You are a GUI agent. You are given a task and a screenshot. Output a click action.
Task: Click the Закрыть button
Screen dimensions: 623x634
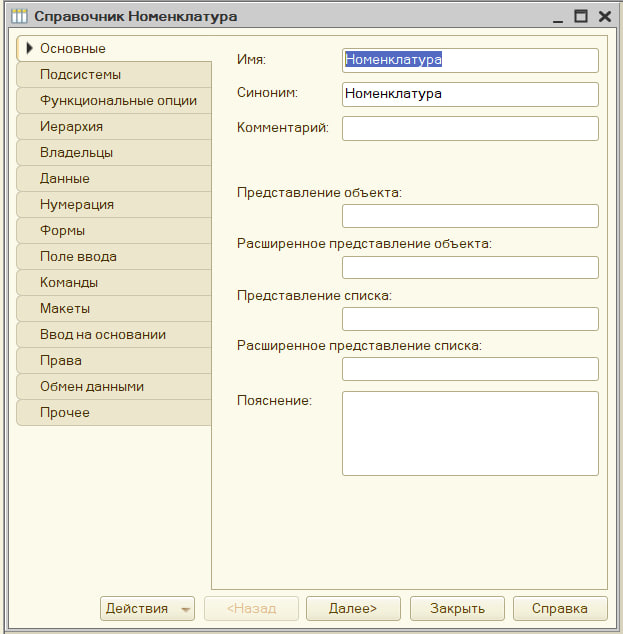(x=457, y=608)
